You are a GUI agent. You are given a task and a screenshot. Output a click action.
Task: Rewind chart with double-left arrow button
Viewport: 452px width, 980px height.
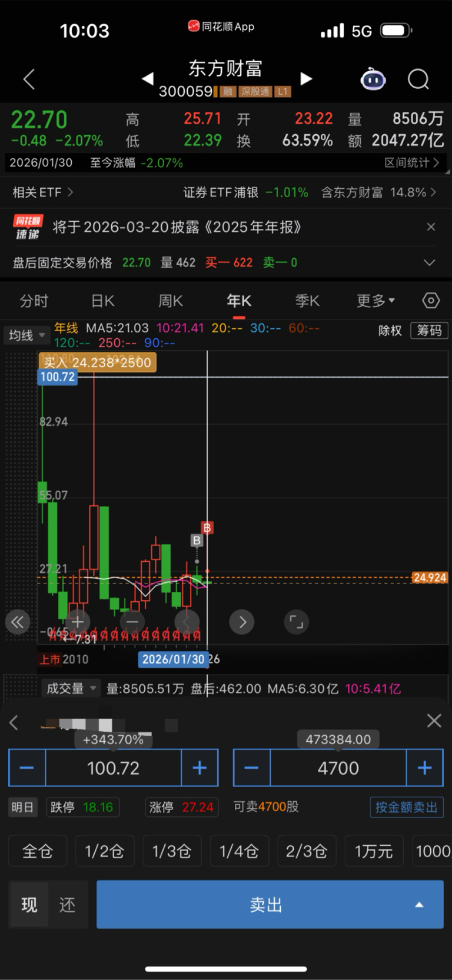[x=18, y=622]
